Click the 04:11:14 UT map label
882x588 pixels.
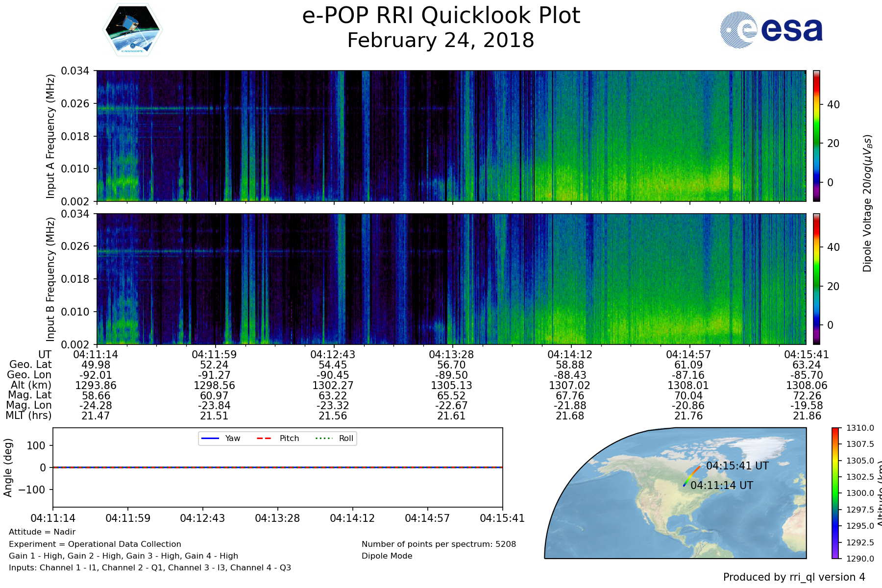tap(722, 486)
